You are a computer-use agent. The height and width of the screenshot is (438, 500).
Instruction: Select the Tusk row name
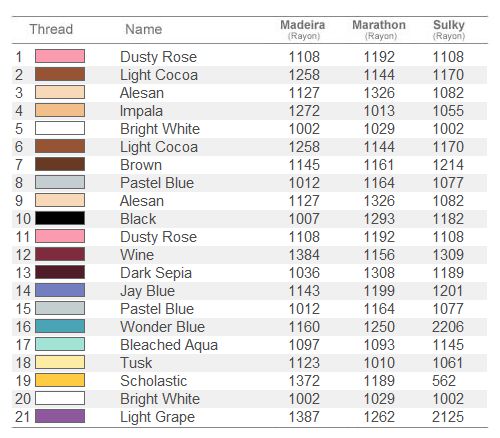pos(136,363)
